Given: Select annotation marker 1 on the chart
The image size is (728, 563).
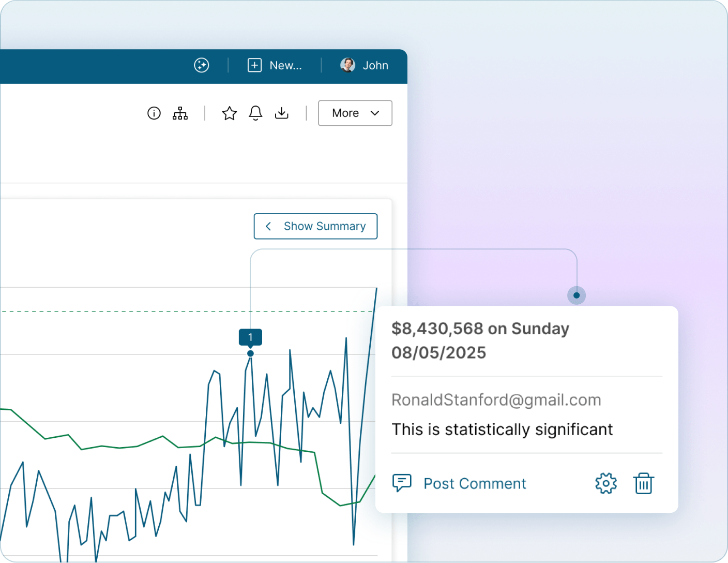Looking at the screenshot, I should [x=250, y=336].
